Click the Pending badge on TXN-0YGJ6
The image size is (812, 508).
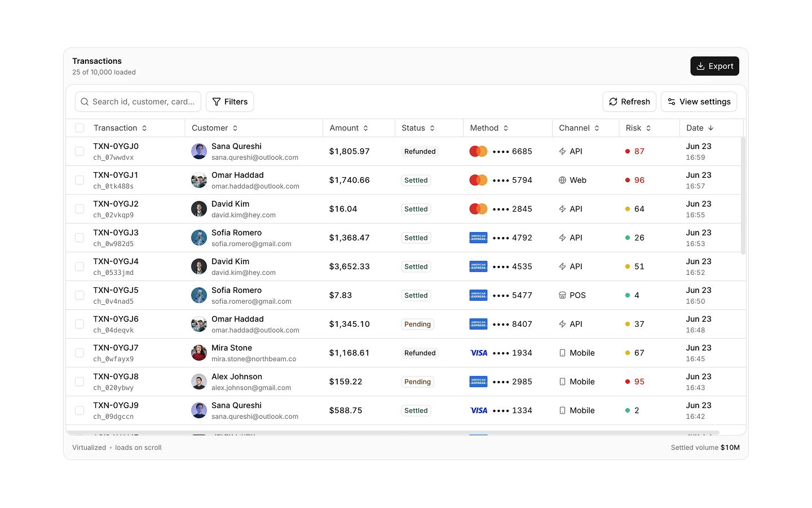pyautogui.click(x=417, y=324)
